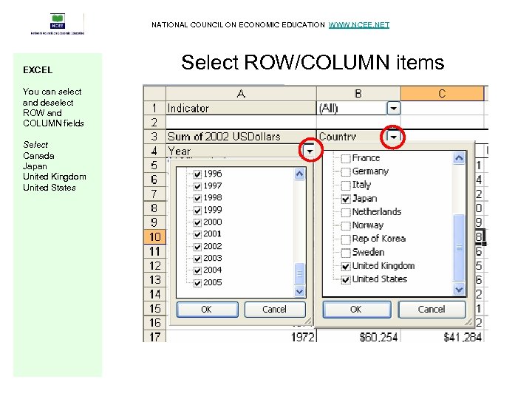
Task: Click the Indicator cell
Action: pyautogui.click(x=241, y=108)
